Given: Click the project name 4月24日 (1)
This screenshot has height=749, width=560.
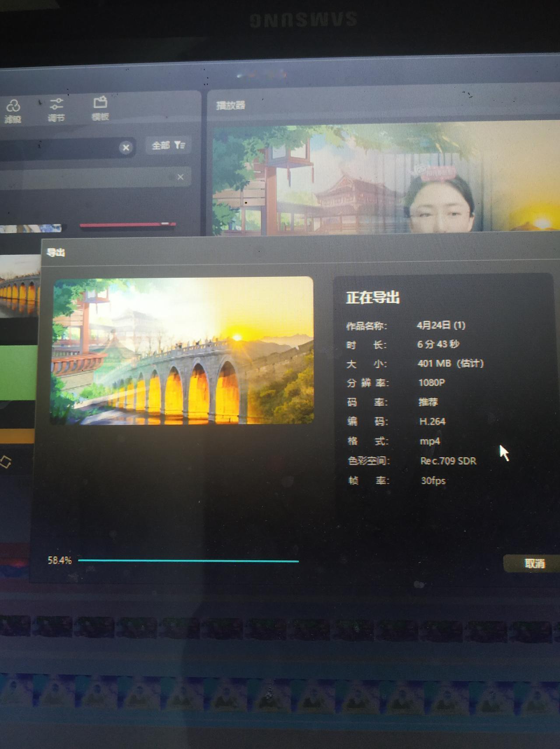Looking at the screenshot, I should pyautogui.click(x=441, y=325).
